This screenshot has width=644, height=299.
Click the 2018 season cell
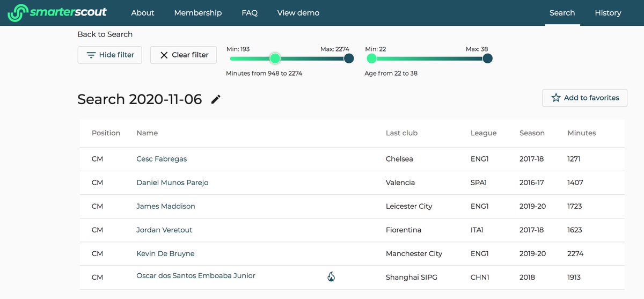click(x=528, y=278)
